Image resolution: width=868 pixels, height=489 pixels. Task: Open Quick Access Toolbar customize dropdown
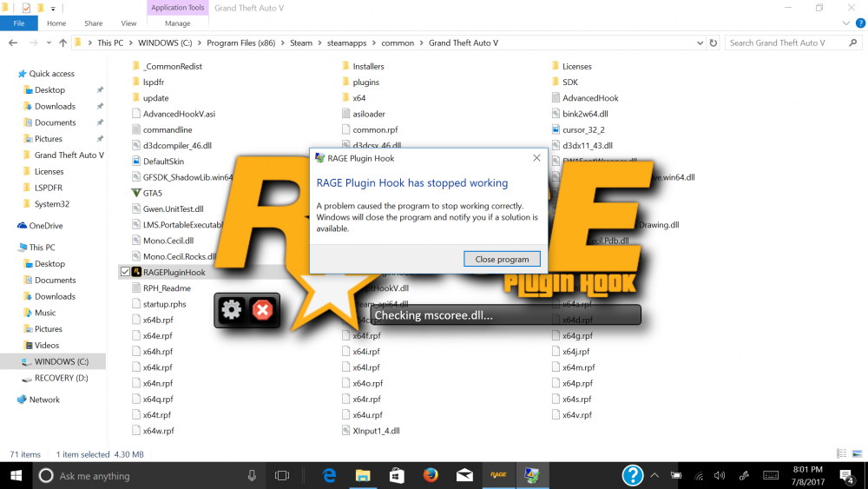[53, 9]
